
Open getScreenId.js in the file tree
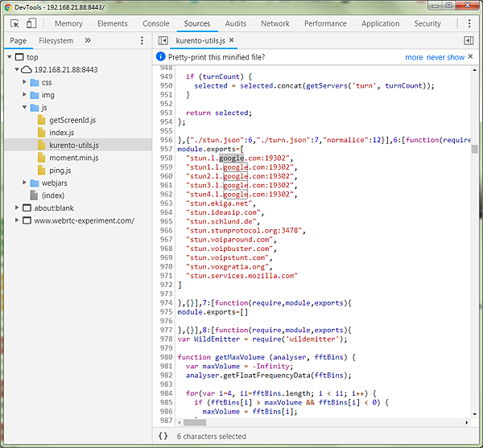click(x=72, y=120)
